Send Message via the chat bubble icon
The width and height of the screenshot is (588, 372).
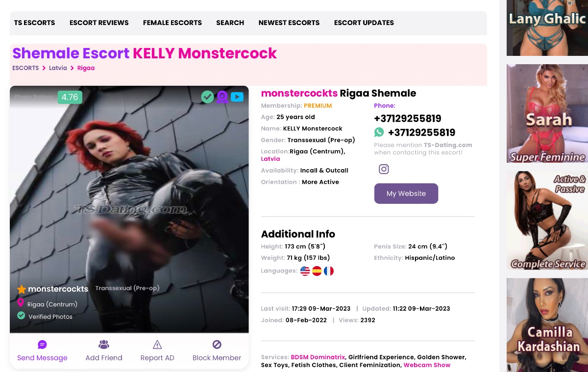pos(42,345)
